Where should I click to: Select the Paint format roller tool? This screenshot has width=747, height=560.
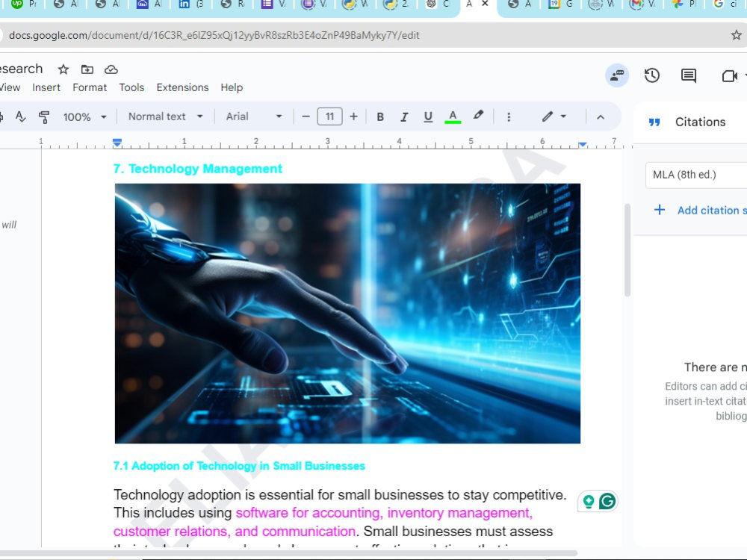point(44,116)
